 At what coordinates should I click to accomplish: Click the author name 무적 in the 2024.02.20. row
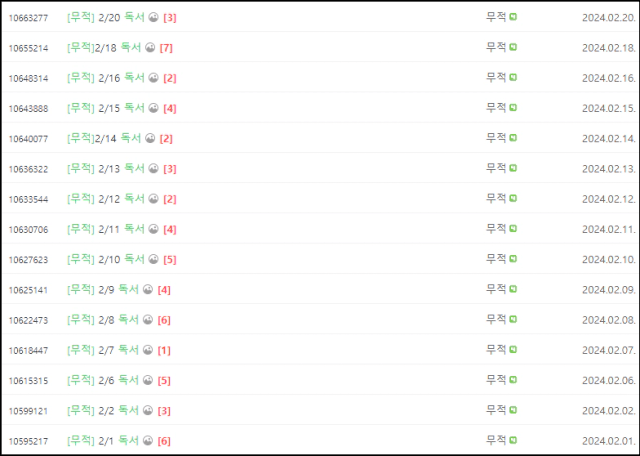coord(496,17)
